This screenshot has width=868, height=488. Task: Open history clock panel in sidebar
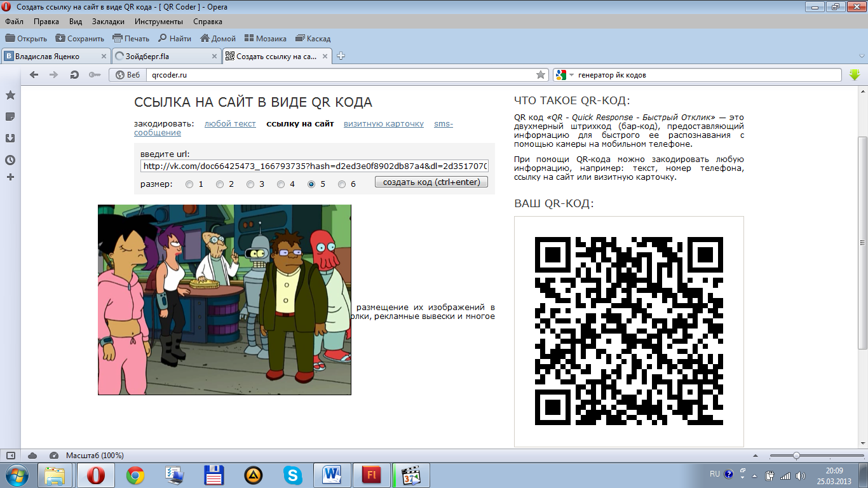click(x=10, y=159)
